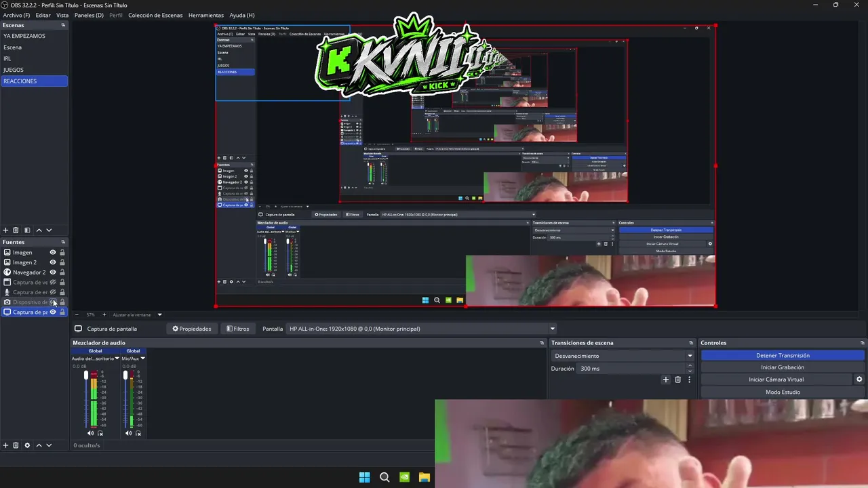This screenshot has width=868, height=488.
Task: Click Detener Transmisión button
Action: tap(783, 355)
